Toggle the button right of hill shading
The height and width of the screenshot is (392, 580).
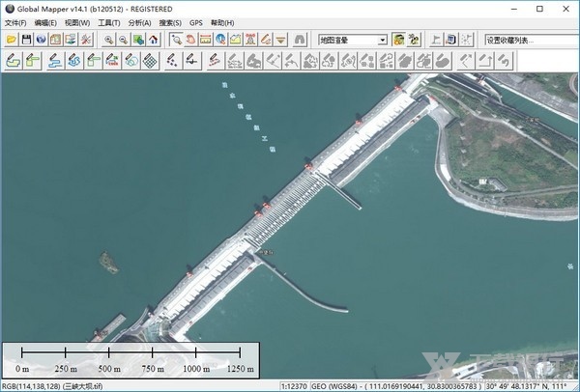pos(414,40)
